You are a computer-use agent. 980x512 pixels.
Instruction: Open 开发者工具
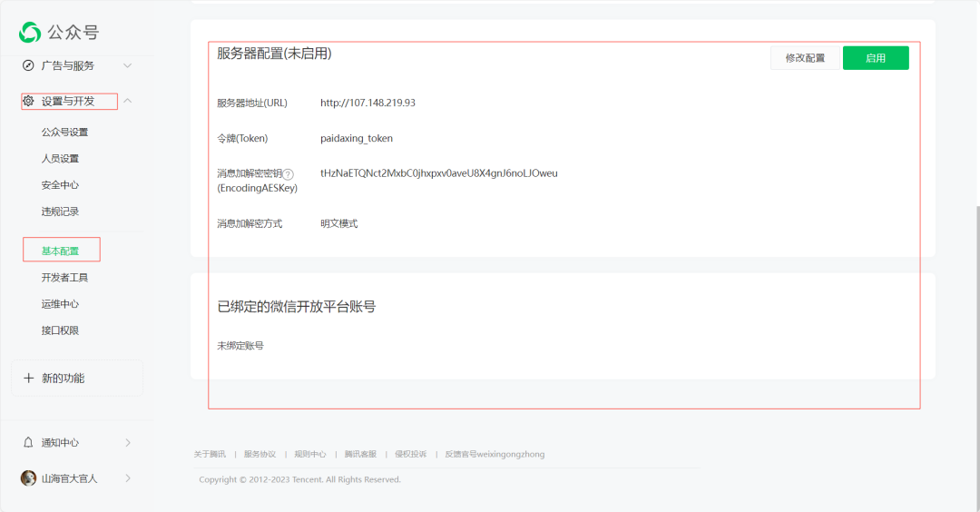point(64,278)
